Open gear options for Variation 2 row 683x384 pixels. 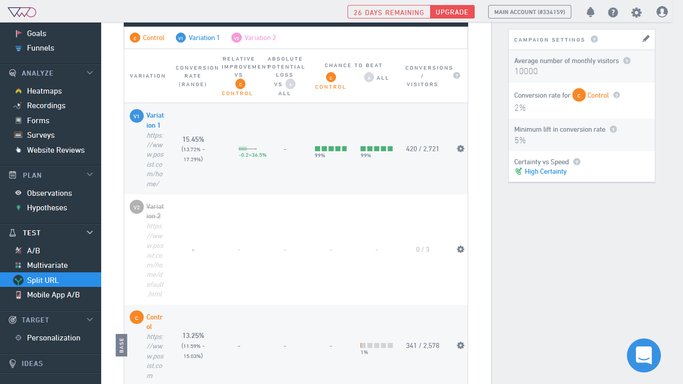tap(460, 249)
